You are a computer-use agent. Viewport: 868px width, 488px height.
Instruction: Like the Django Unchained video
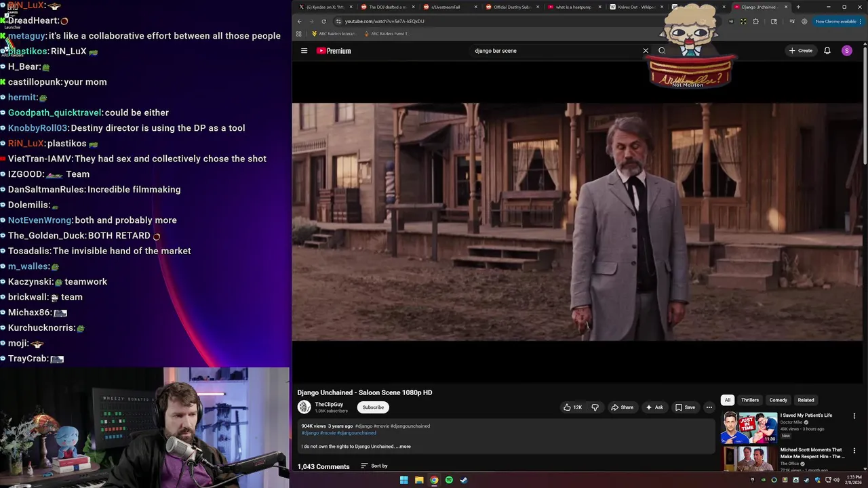(573, 407)
